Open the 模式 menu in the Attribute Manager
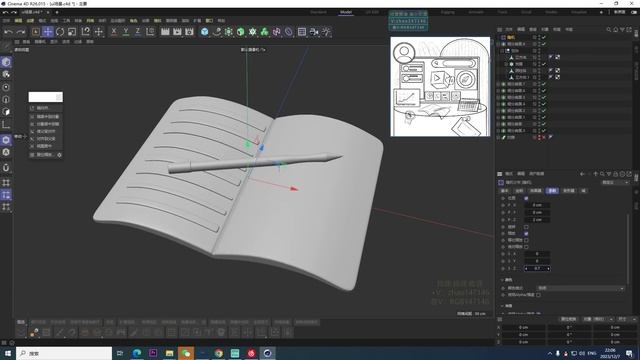This screenshot has height=360, width=640. pyautogui.click(x=509, y=174)
